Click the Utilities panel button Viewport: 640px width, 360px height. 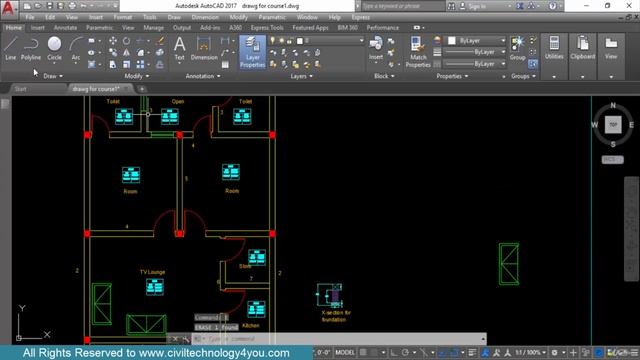[554, 48]
